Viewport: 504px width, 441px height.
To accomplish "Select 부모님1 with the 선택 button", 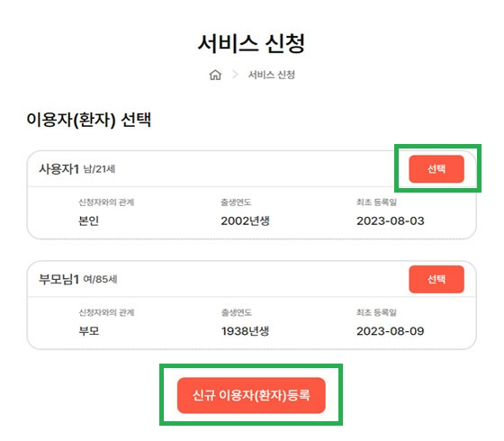I will click(x=436, y=279).
